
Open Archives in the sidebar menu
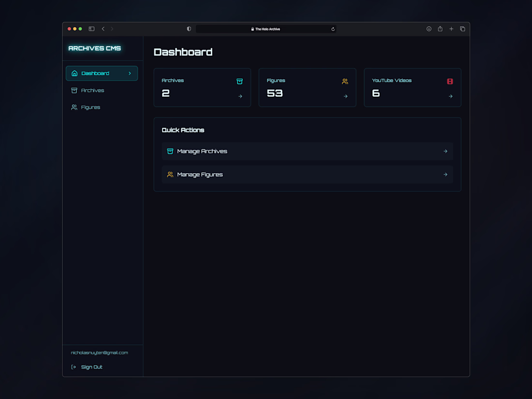[x=92, y=90]
